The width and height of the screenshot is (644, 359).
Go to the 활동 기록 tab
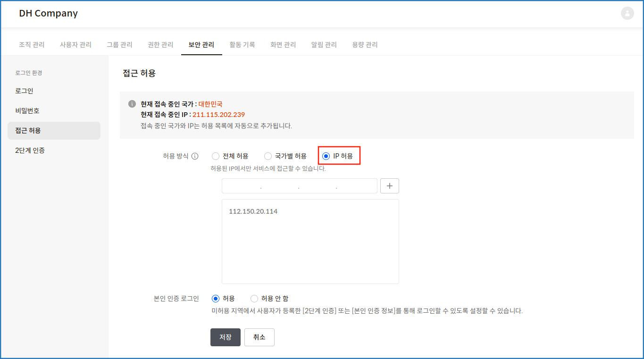[x=242, y=45]
